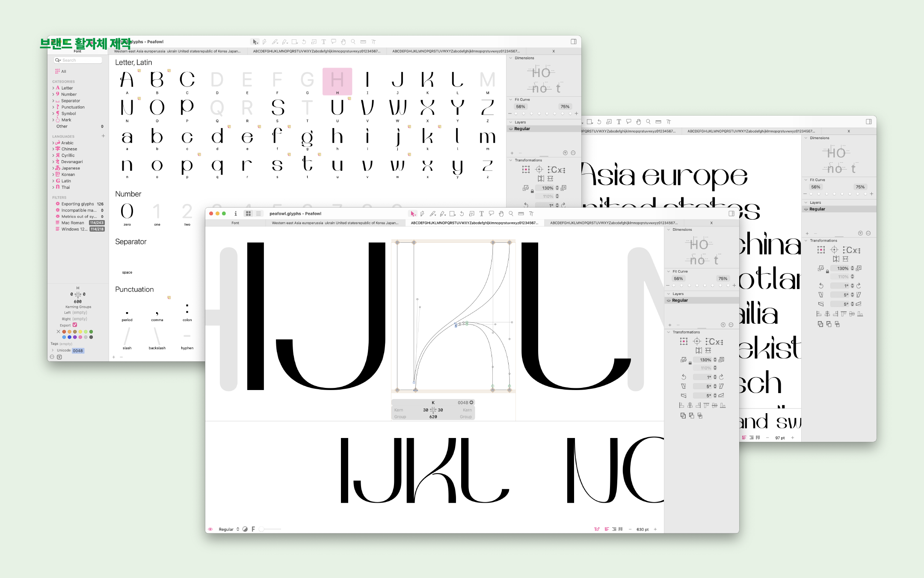Collapse the Transformations section in front window
The width and height of the screenshot is (924, 578).
[669, 332]
